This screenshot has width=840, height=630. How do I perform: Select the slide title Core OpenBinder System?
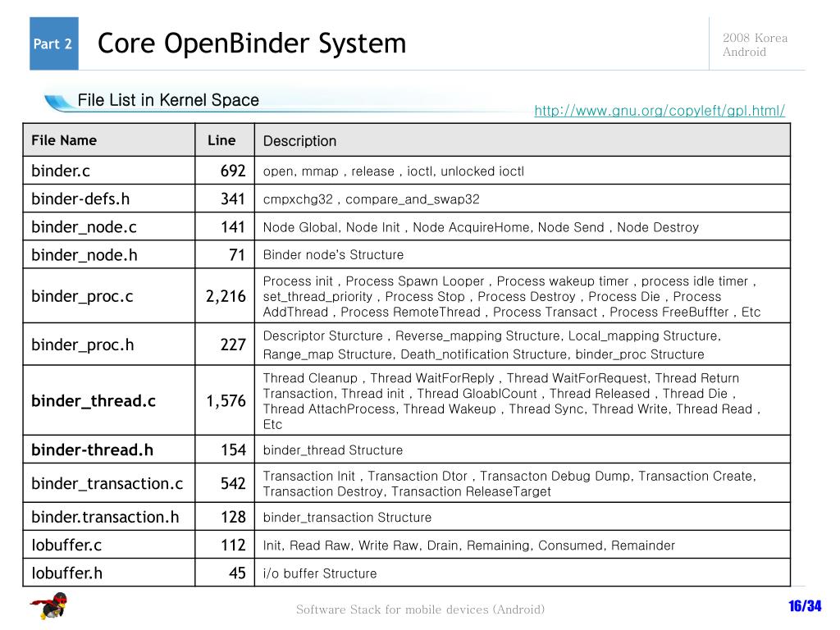(252, 43)
